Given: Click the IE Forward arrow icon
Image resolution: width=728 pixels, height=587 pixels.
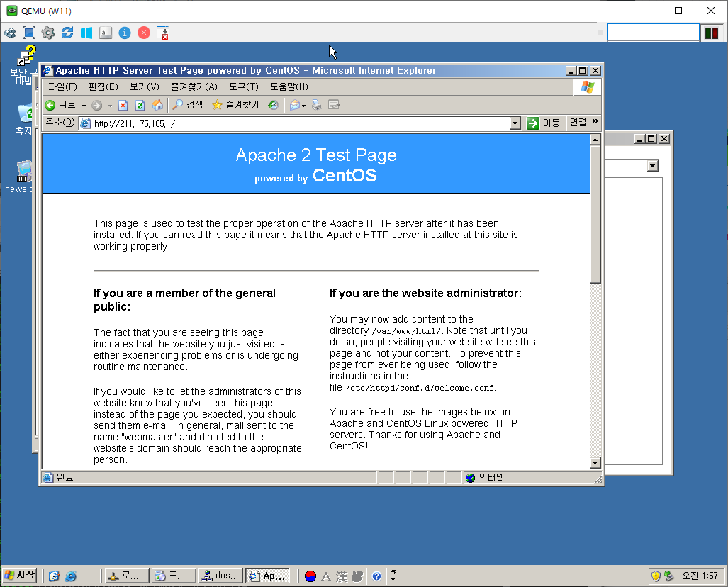Looking at the screenshot, I should click(96, 106).
